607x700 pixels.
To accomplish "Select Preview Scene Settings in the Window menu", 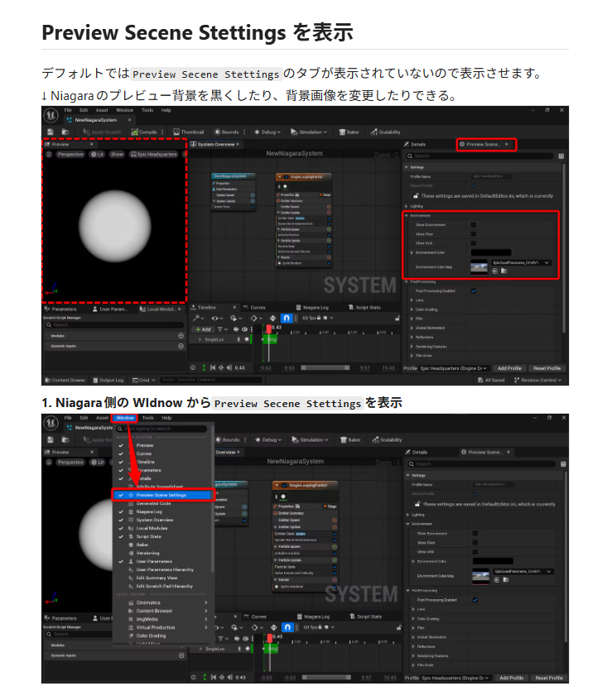I will tap(163, 495).
